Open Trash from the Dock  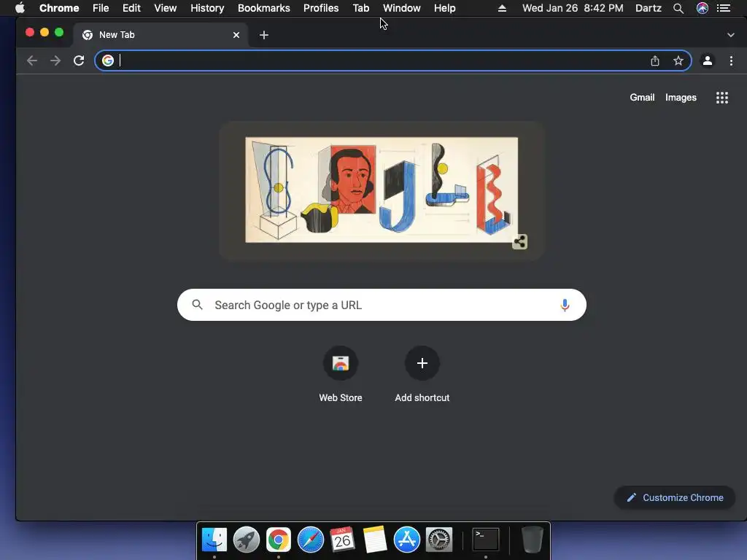532,540
